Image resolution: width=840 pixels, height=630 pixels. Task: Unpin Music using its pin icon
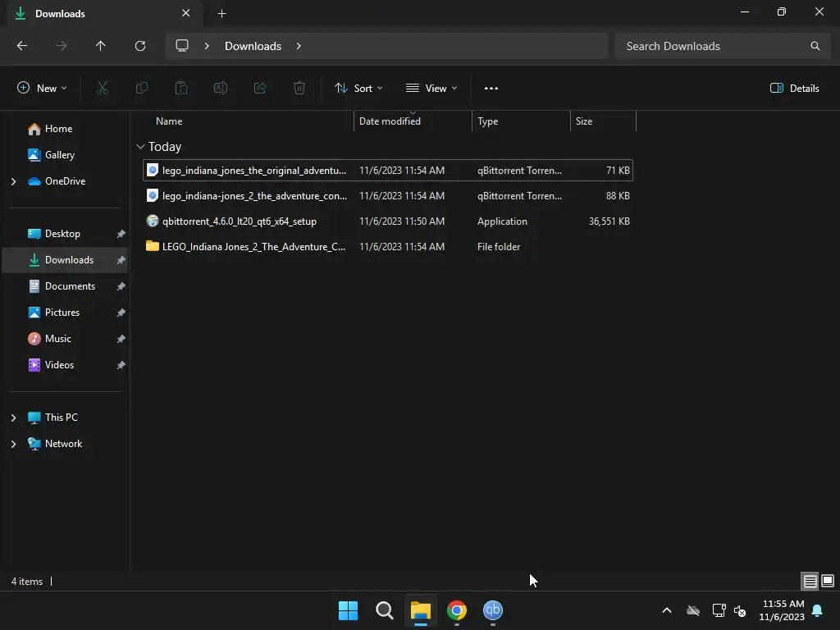point(121,339)
